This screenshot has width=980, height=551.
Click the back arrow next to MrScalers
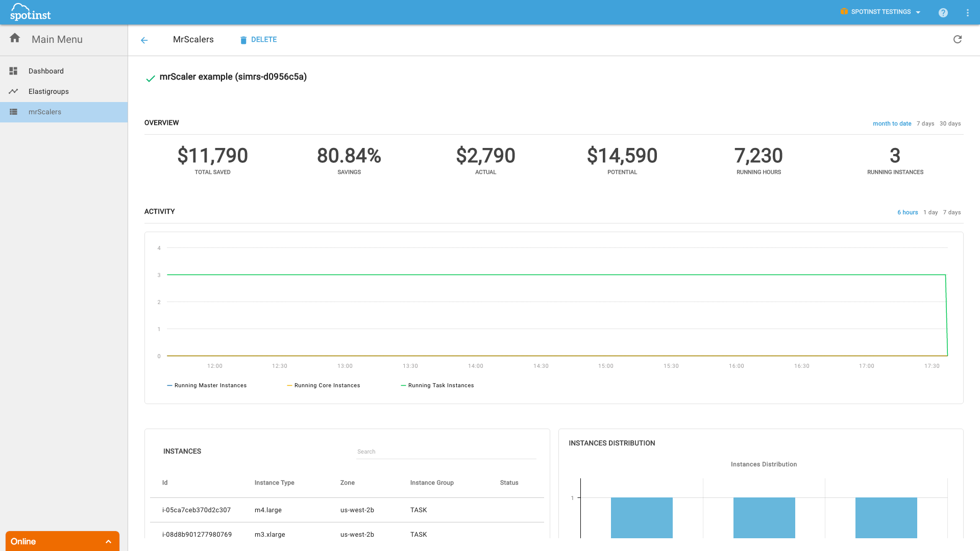144,40
